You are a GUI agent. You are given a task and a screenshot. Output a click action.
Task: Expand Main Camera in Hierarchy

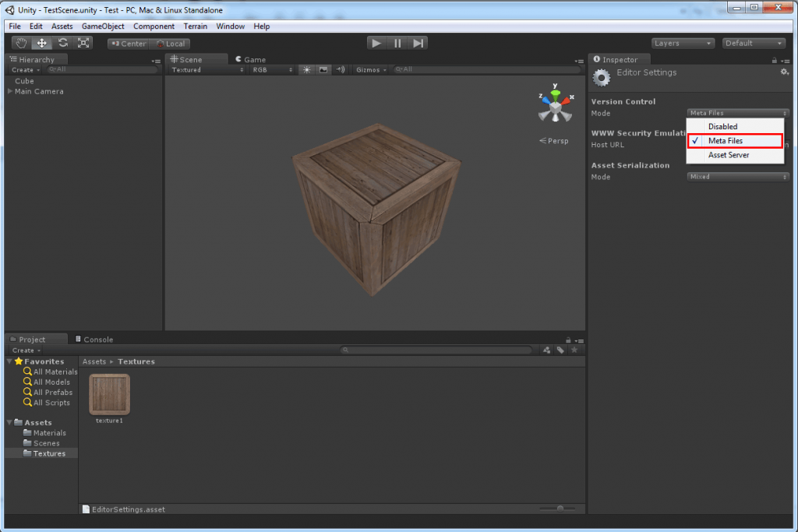[9, 92]
